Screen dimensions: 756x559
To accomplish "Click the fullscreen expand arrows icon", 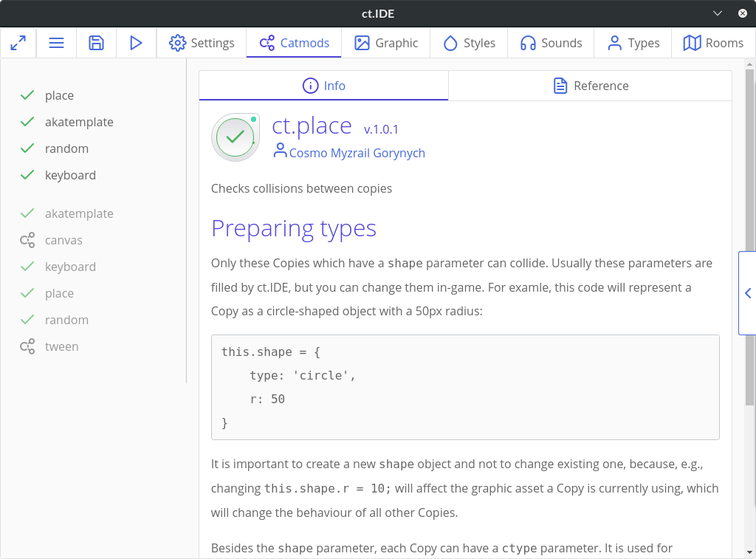I will pyautogui.click(x=18, y=43).
